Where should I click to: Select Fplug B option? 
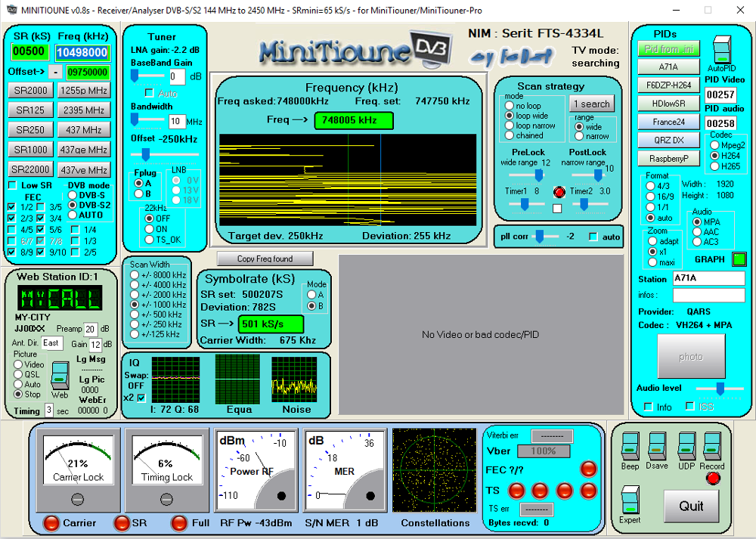(x=138, y=194)
